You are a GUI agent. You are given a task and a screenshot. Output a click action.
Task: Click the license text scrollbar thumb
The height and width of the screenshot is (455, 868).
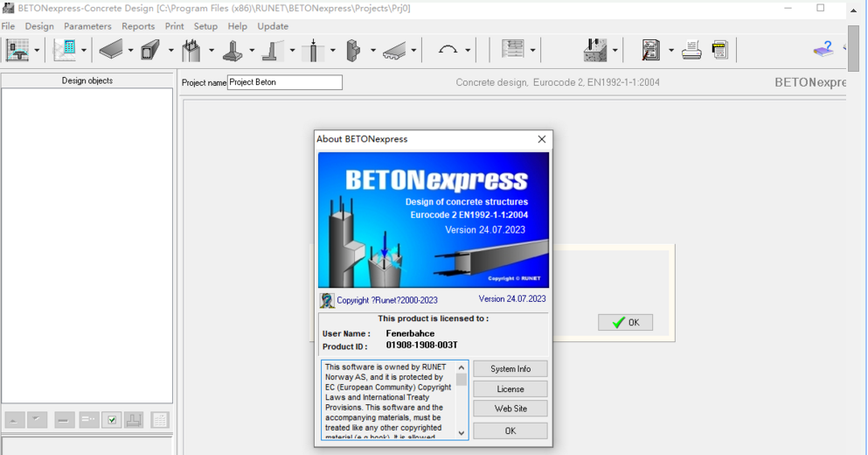(462, 380)
